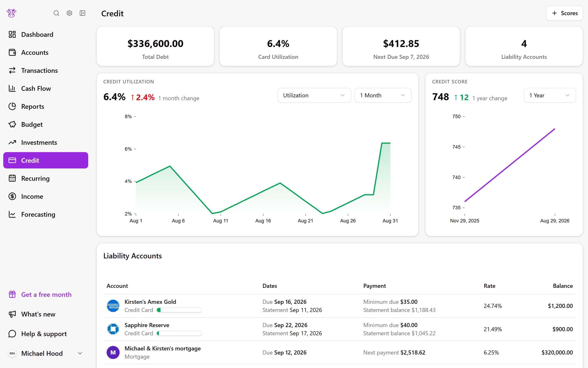Click the $320,000.00 mortgage balance
Screen dimensions: 588x368
click(x=557, y=352)
